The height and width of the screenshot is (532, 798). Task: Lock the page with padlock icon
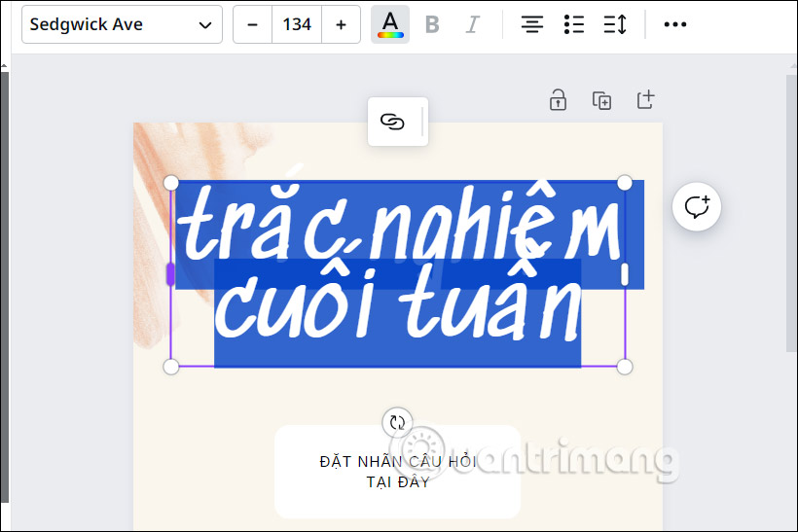coord(558,99)
